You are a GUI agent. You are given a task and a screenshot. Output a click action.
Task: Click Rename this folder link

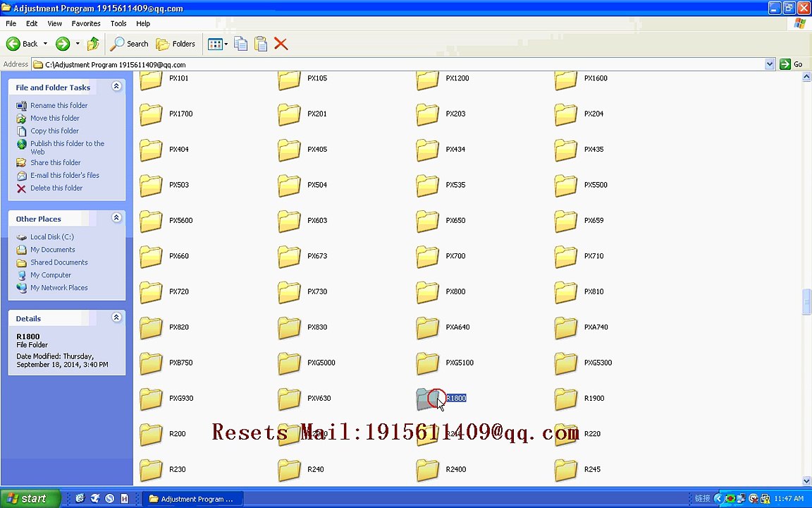point(59,105)
